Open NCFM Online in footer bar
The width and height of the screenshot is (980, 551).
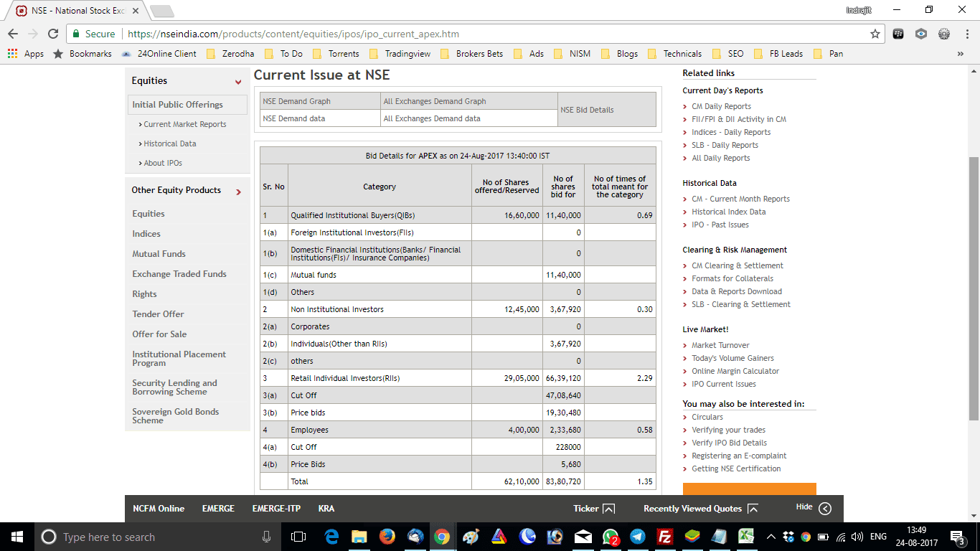click(x=159, y=509)
